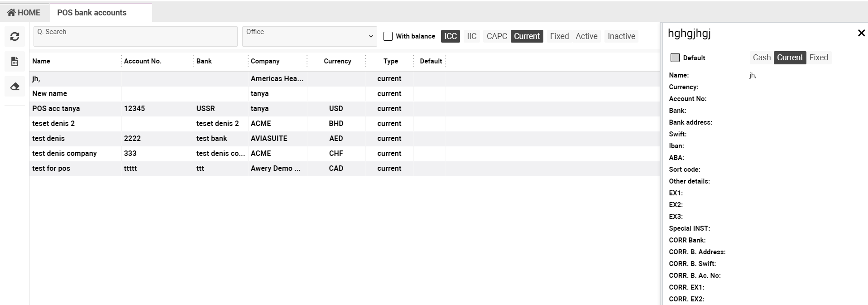Switch to the POS bank accounts tab

[x=92, y=13]
